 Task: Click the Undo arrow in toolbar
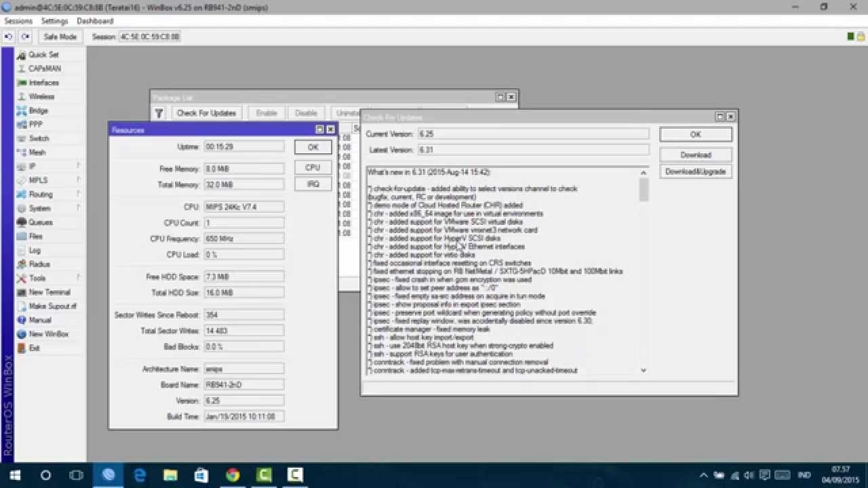(x=9, y=37)
